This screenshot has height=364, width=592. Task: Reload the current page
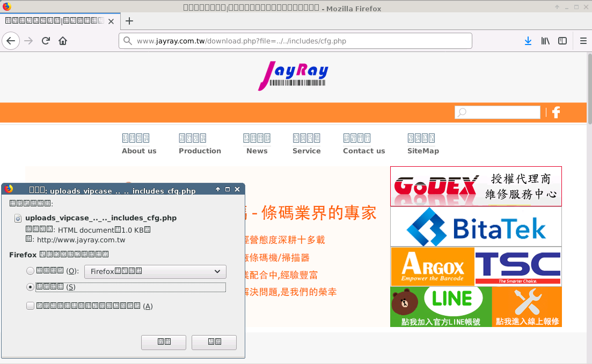pyautogui.click(x=46, y=41)
